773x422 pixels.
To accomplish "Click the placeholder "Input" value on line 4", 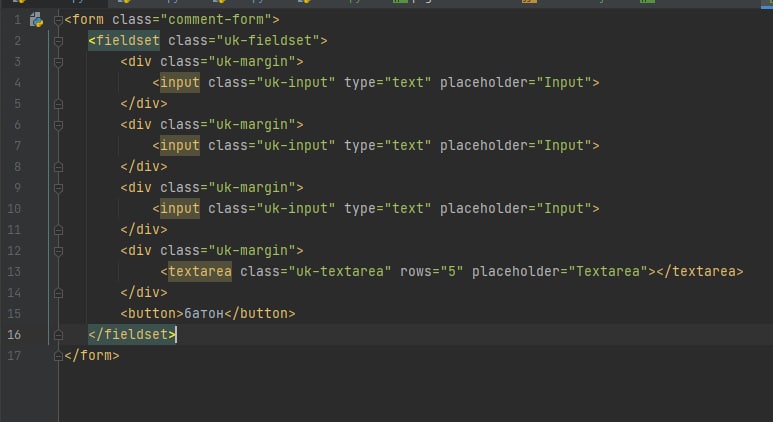I will 563,82.
